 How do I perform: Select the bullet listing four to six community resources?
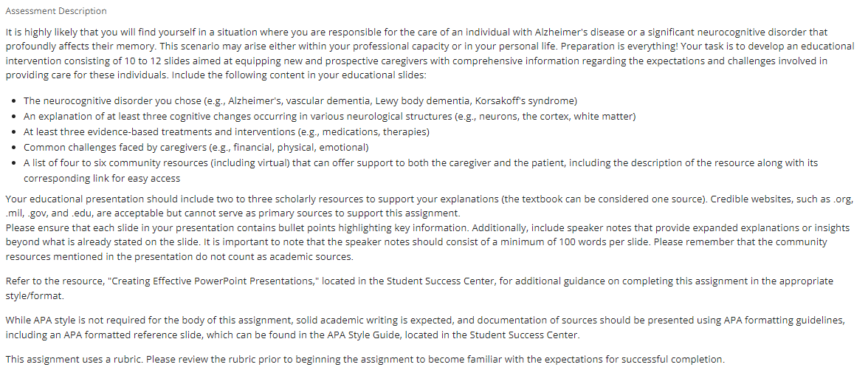421,171
